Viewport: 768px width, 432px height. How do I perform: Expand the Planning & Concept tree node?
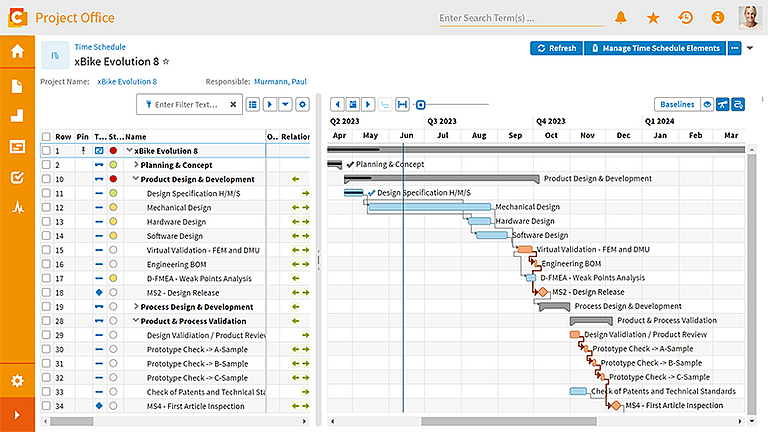pyautogui.click(x=136, y=165)
